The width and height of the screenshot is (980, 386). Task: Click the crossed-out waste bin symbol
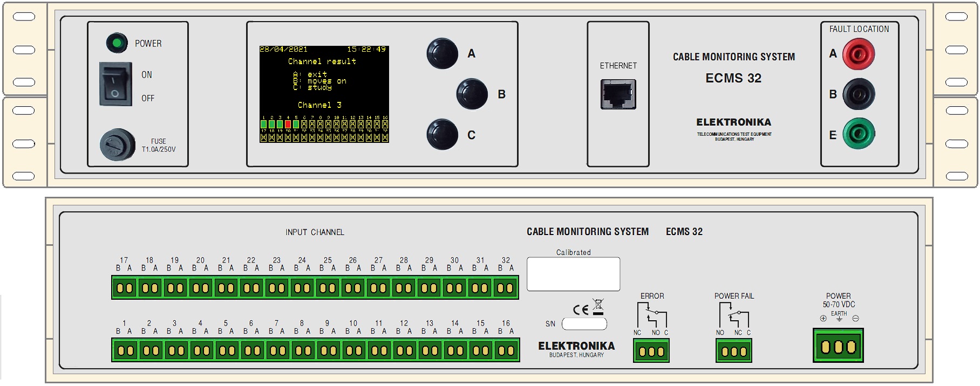point(598,307)
